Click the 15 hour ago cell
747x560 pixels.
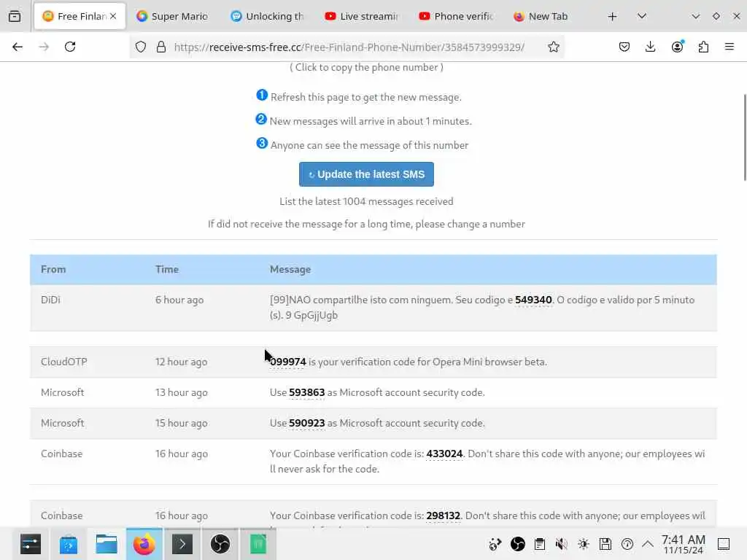[x=181, y=423]
